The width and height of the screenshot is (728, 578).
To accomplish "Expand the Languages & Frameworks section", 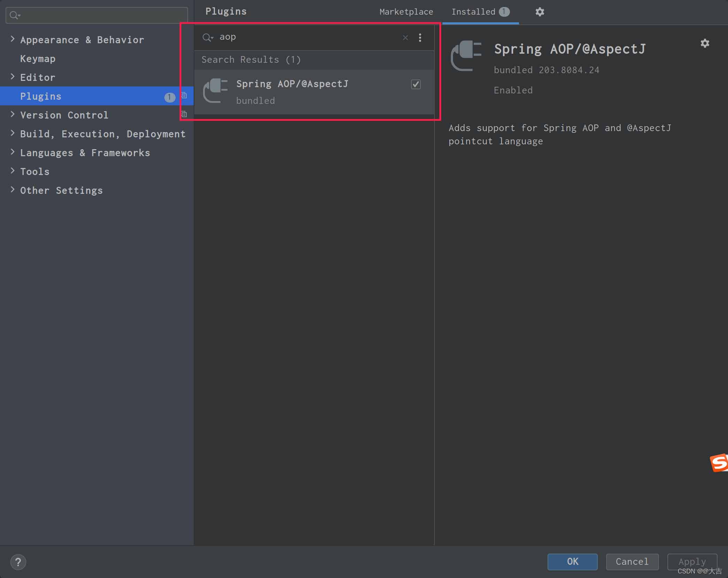I will click(13, 152).
